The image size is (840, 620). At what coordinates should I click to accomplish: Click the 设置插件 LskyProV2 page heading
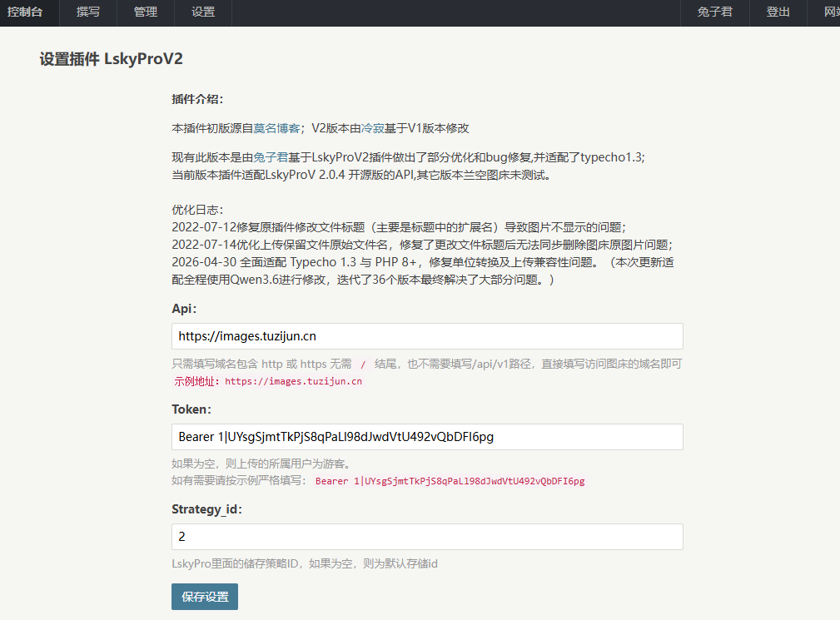(111, 59)
